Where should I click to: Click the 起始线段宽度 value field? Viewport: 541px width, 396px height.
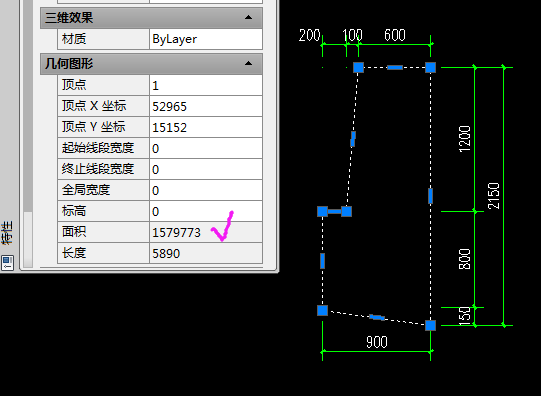[206, 148]
